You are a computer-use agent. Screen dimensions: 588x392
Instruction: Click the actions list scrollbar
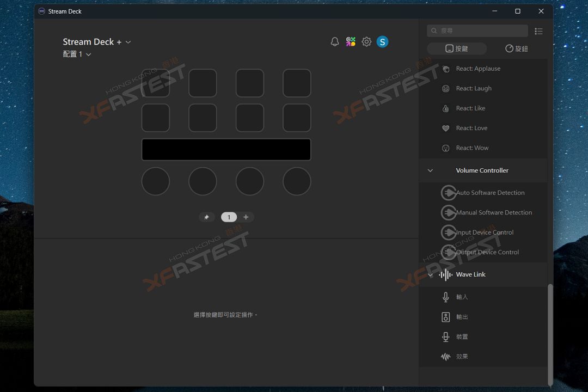coord(550,335)
